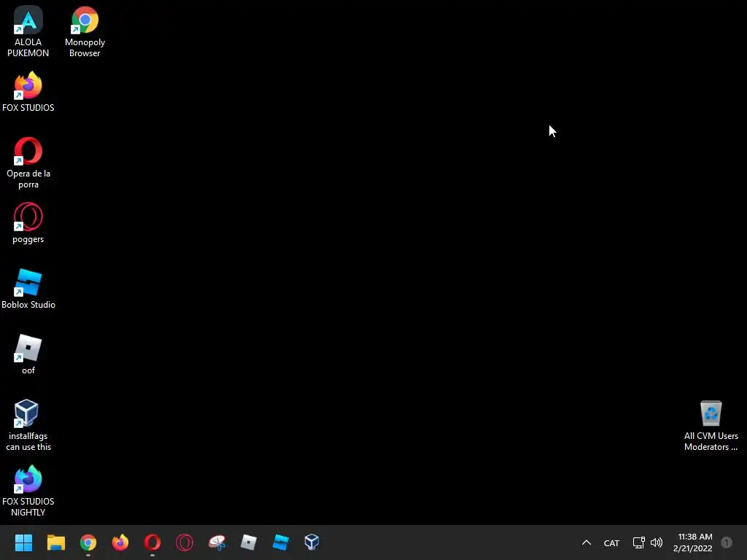Select the Boblox Studio desktop shortcut

click(28, 289)
